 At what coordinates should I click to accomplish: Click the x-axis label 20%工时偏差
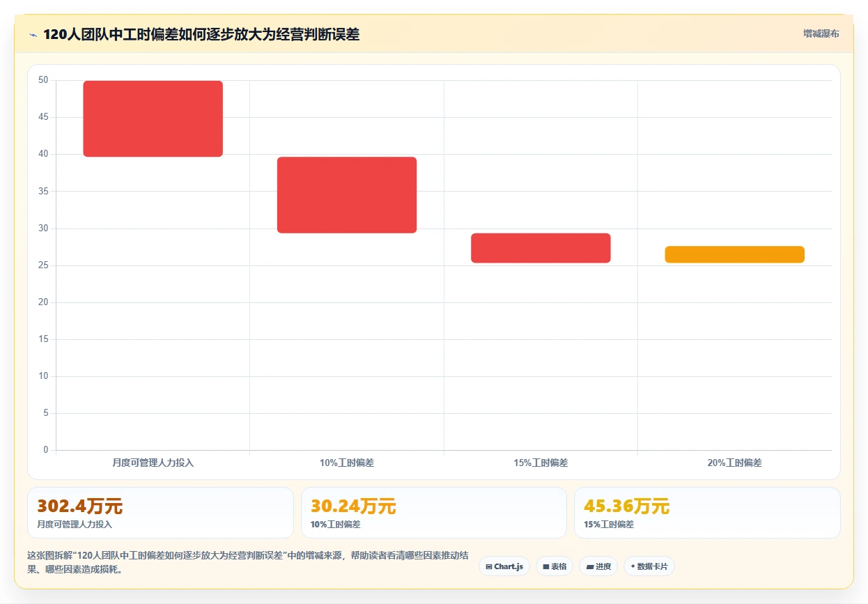(735, 463)
